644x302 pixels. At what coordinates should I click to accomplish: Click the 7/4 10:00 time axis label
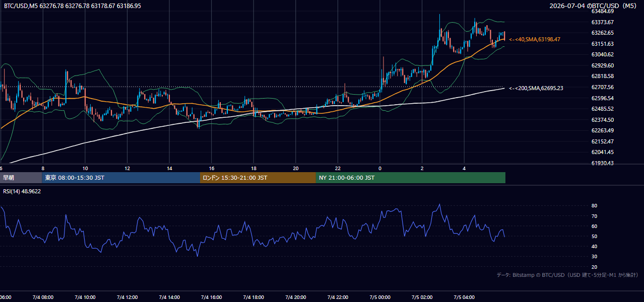click(x=85, y=297)
